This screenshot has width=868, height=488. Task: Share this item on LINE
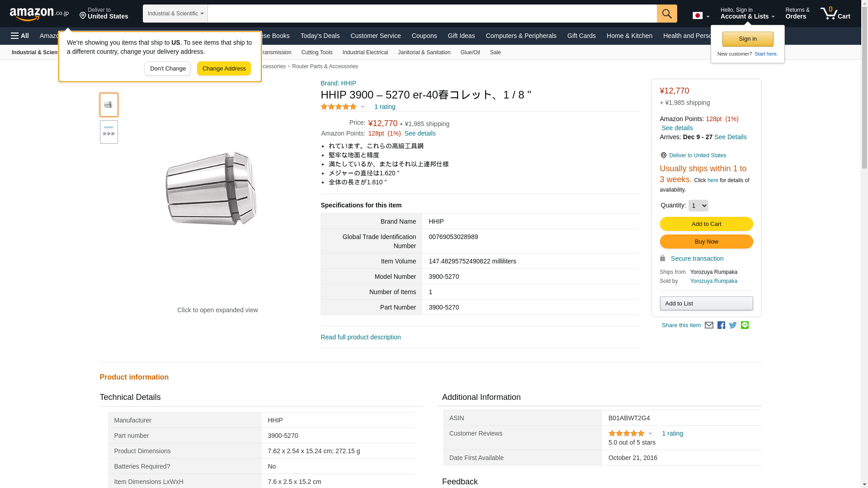(x=745, y=325)
